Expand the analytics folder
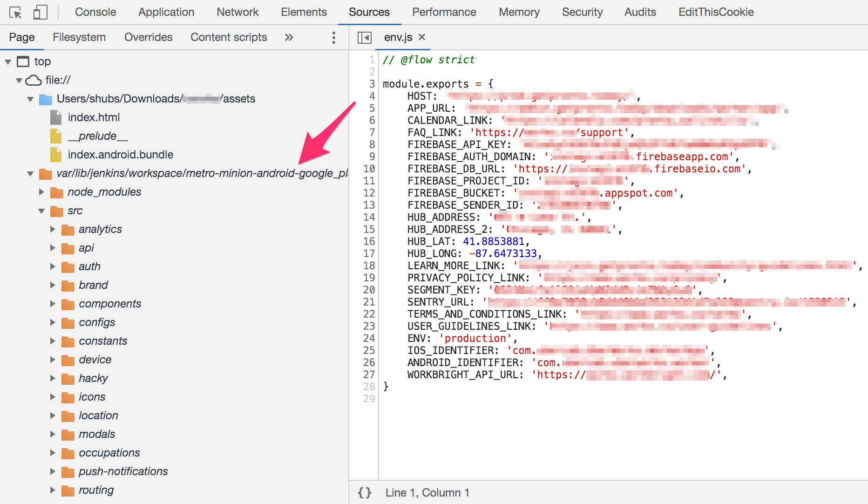 53,229
